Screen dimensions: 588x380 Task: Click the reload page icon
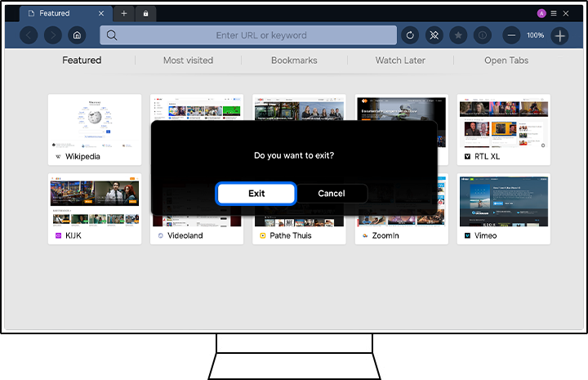pyautogui.click(x=409, y=35)
